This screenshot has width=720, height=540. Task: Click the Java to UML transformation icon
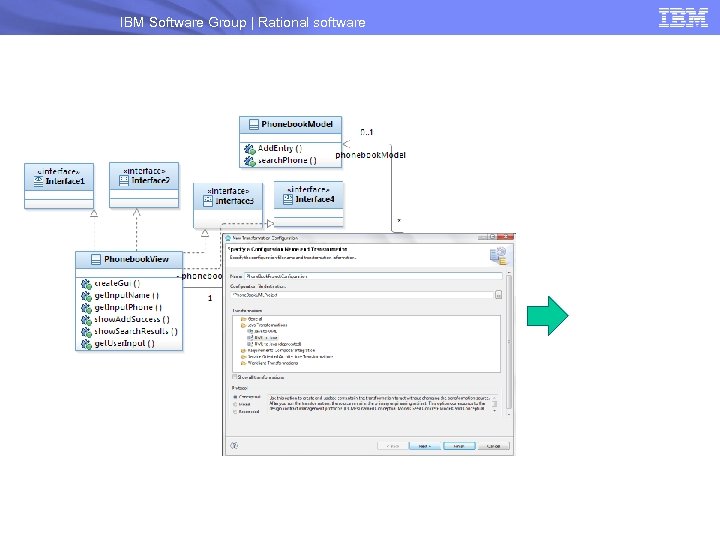[x=250, y=331]
